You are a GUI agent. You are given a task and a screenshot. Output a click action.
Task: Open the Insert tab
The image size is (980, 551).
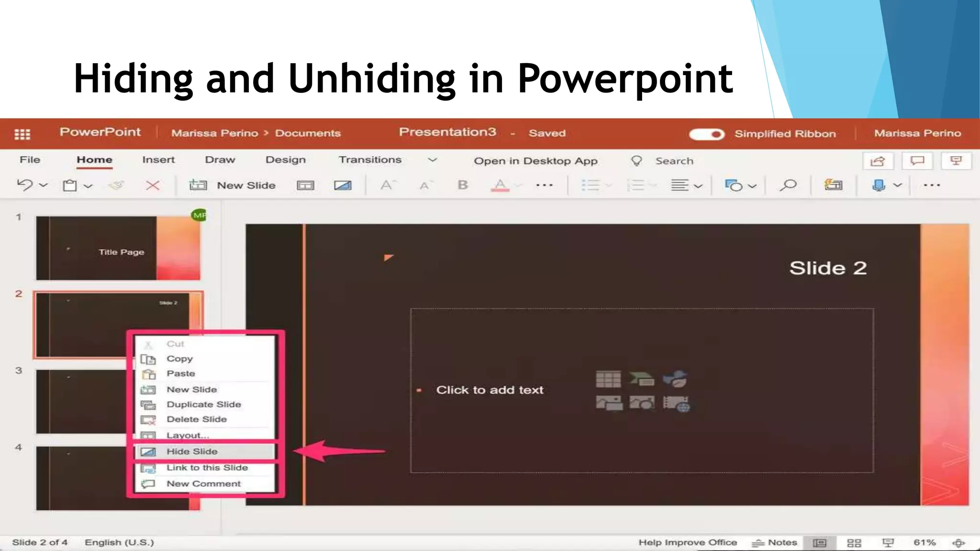158,160
